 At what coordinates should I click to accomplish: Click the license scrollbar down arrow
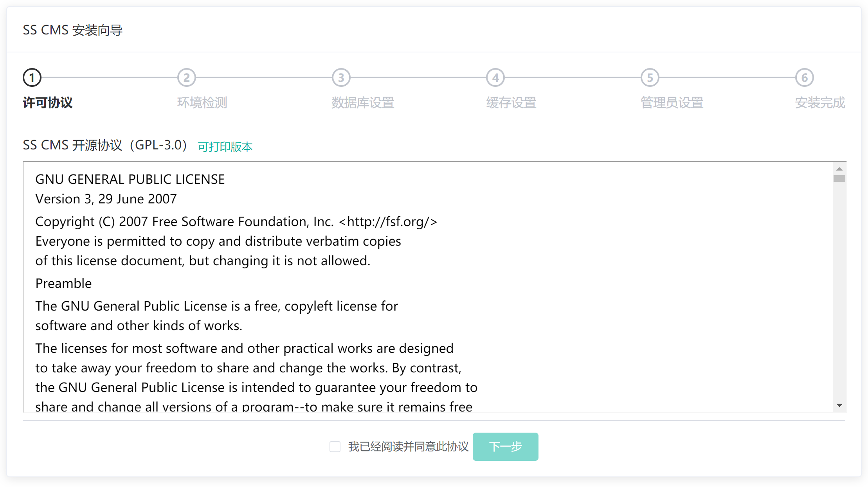[x=839, y=405]
